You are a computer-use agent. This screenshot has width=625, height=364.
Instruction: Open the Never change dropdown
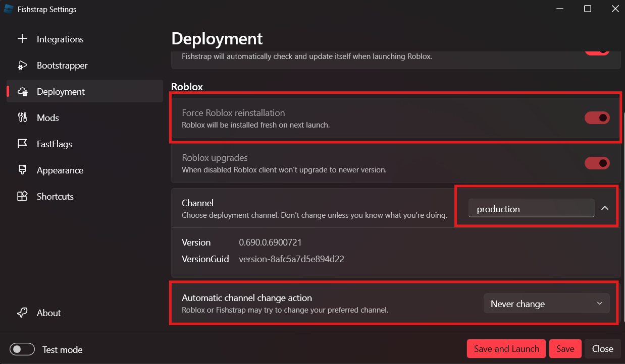(547, 304)
